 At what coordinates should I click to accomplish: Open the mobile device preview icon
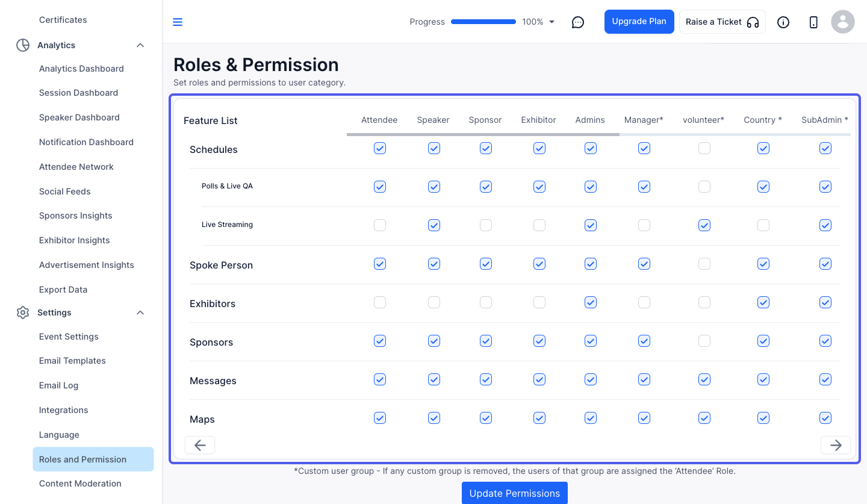click(x=813, y=22)
